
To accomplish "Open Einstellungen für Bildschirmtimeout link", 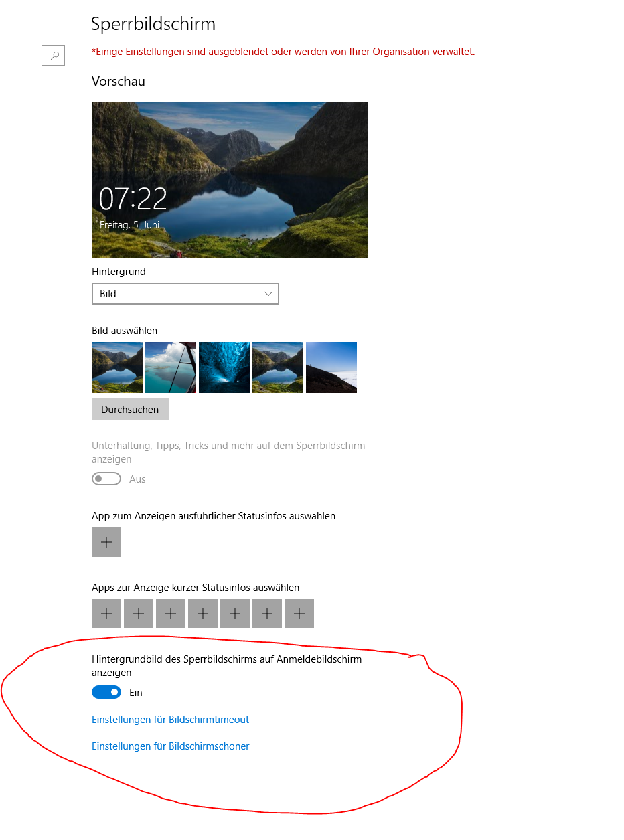I will point(170,720).
